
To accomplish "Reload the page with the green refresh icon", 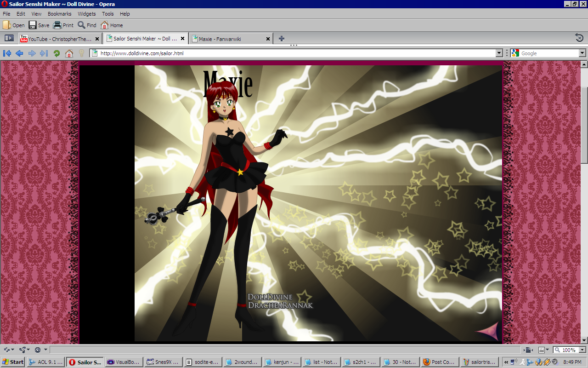I will (57, 53).
